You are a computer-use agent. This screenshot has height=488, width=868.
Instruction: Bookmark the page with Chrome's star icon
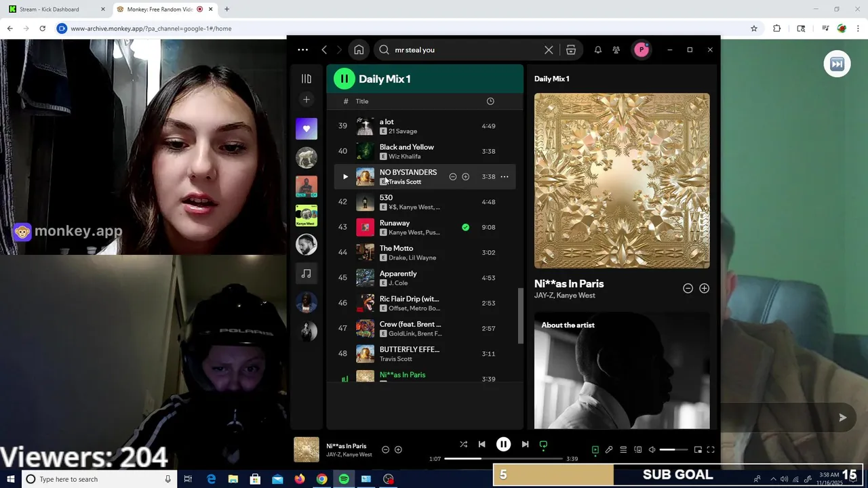[754, 28]
